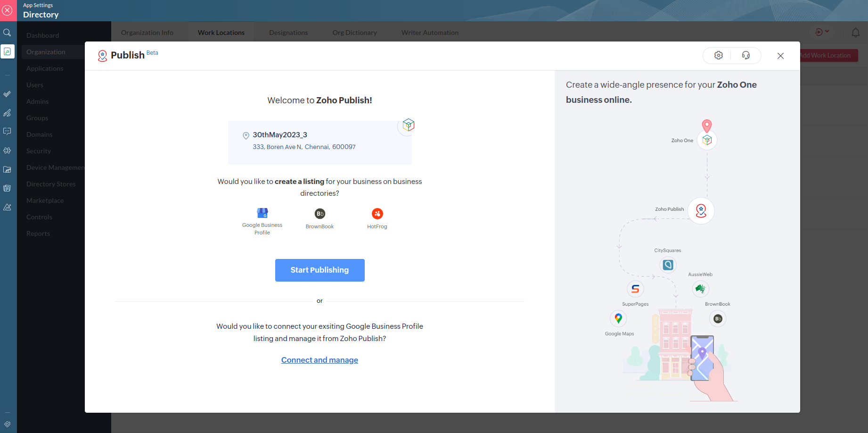Viewport: 868px width, 433px height.
Task: Switch to the Organization Info tab
Action: point(147,33)
